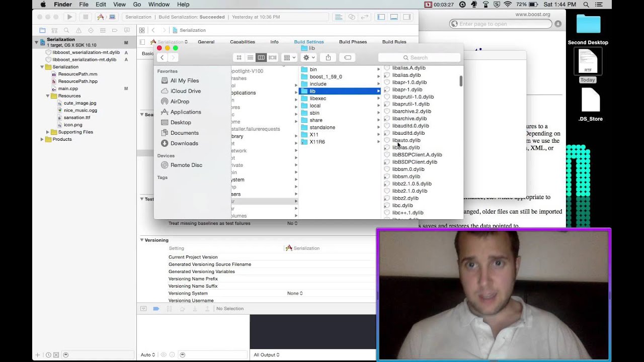The width and height of the screenshot is (644, 362).
Task: Open the Xcode Report navigator speech-bubble icon
Action: (x=127, y=30)
